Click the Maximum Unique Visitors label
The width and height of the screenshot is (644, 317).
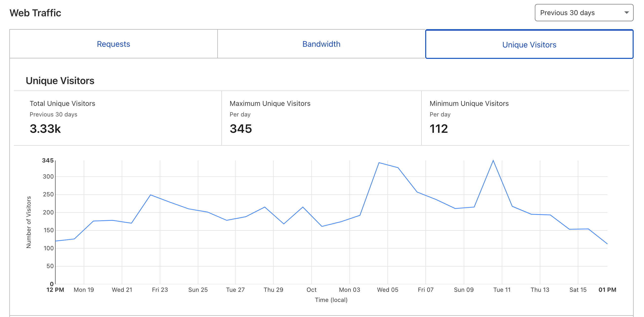(270, 103)
